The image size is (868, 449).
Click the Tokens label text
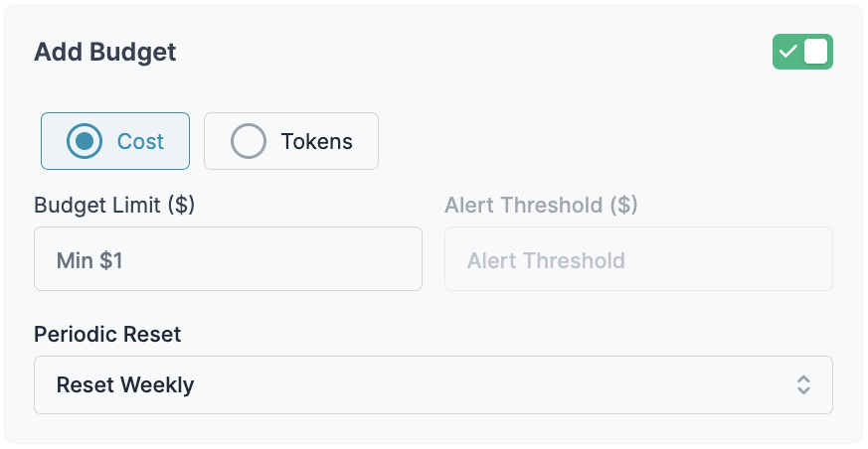[x=316, y=142]
